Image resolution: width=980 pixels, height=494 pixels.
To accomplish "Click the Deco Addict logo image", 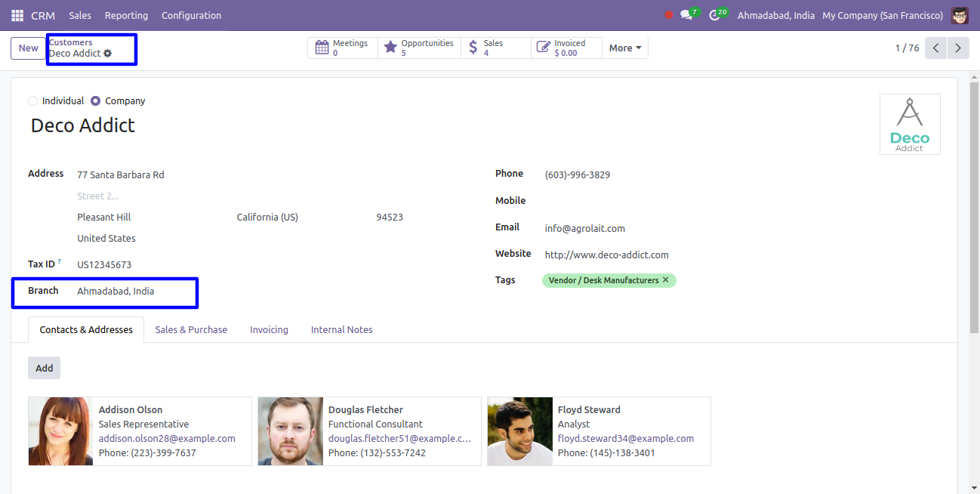I will [x=910, y=125].
